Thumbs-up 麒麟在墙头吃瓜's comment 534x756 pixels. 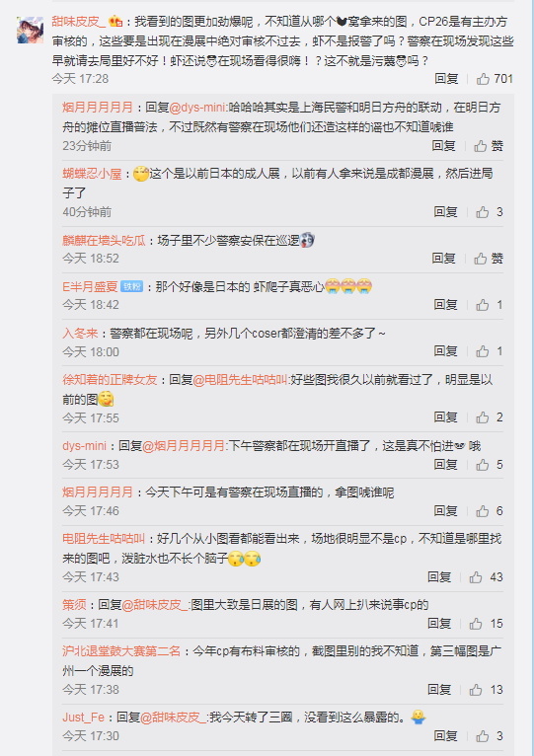(489, 259)
